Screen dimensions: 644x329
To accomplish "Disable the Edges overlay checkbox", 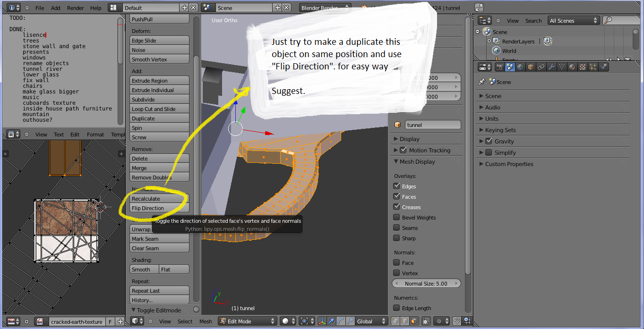I will (x=397, y=186).
